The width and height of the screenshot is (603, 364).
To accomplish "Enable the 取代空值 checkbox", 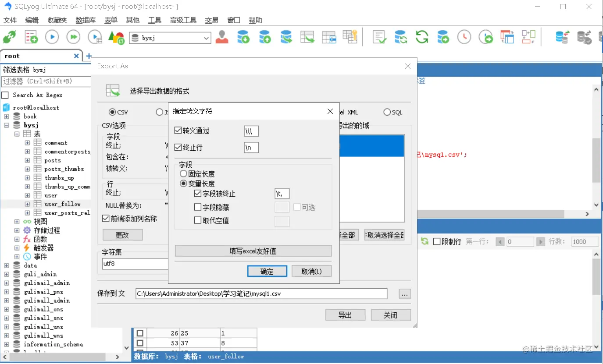I will [x=197, y=220].
